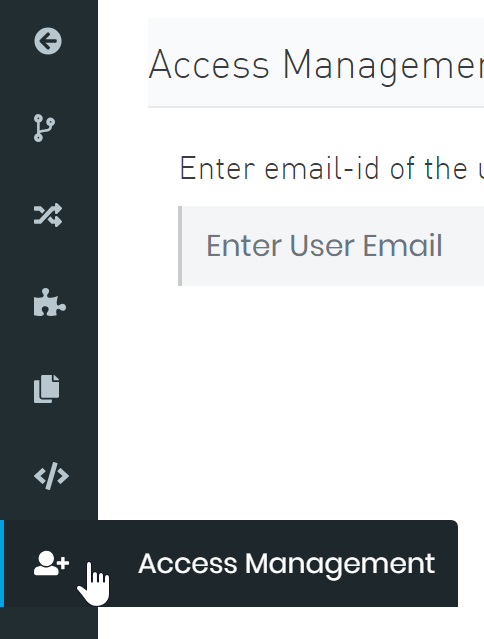
Task: Focus the Enter User Email field
Action: 331,246
